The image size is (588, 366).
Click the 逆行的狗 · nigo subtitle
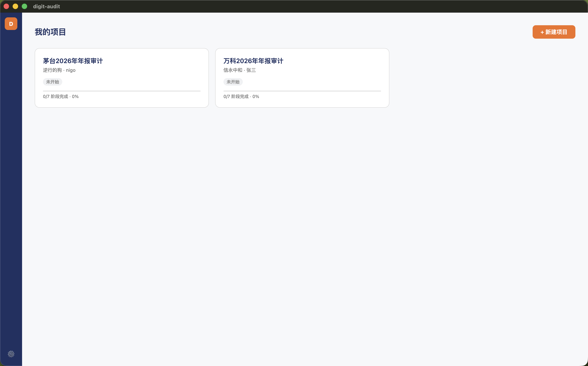[x=59, y=70]
